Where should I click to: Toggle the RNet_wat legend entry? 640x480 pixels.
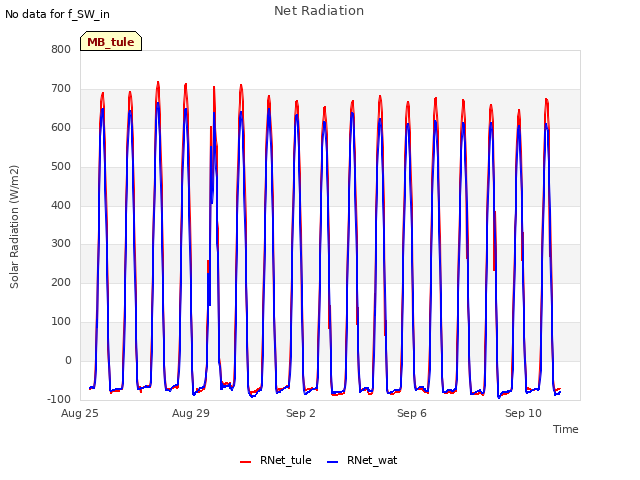pos(362,460)
